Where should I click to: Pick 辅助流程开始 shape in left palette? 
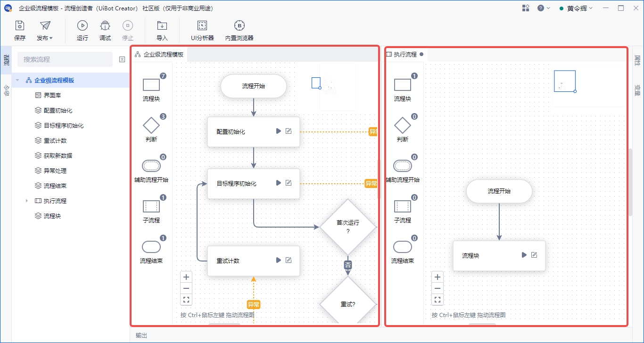coord(151,166)
